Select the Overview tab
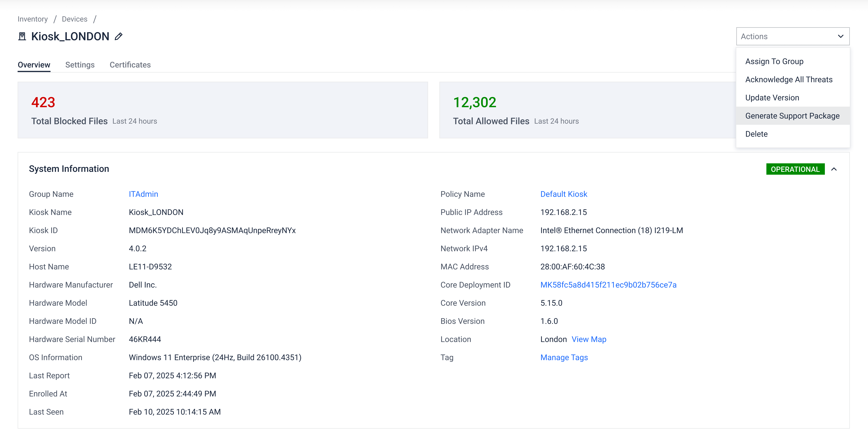868x435 pixels. (34, 65)
